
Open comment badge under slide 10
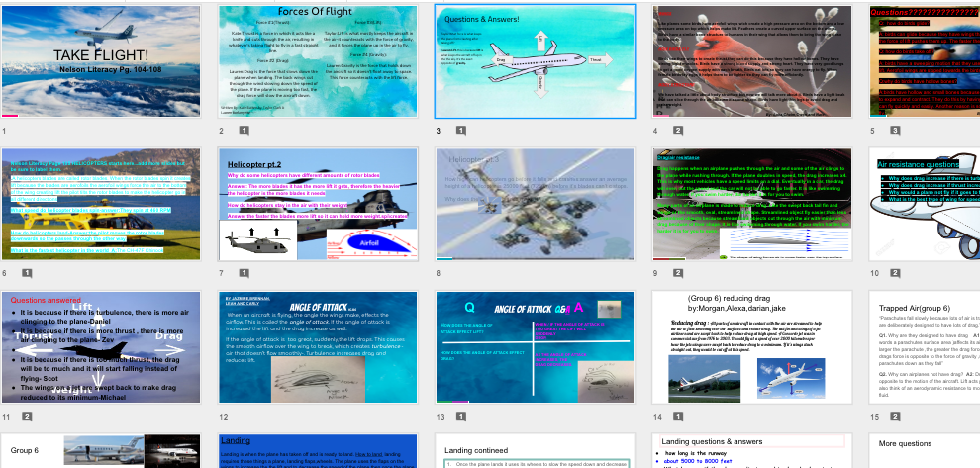click(x=895, y=273)
